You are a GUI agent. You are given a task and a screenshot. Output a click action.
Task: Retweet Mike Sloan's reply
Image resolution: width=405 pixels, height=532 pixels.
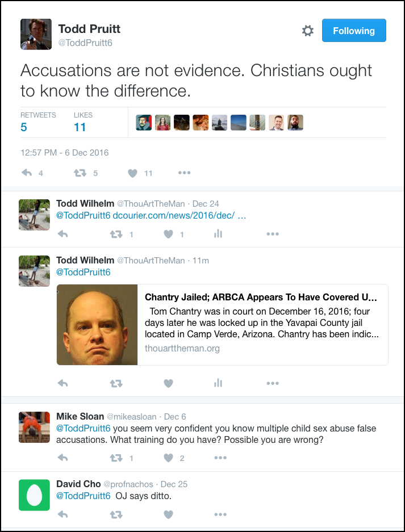click(x=116, y=458)
